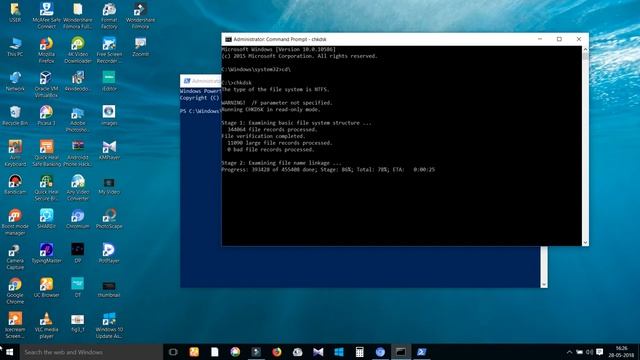Show hidden system tray icons
Screen dimensions: 640x360
[x=569, y=352]
